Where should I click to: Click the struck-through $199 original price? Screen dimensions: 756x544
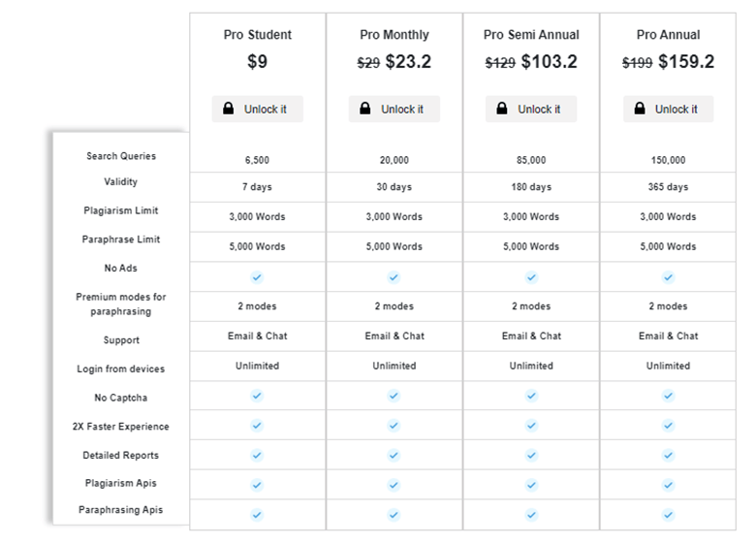pos(638,63)
